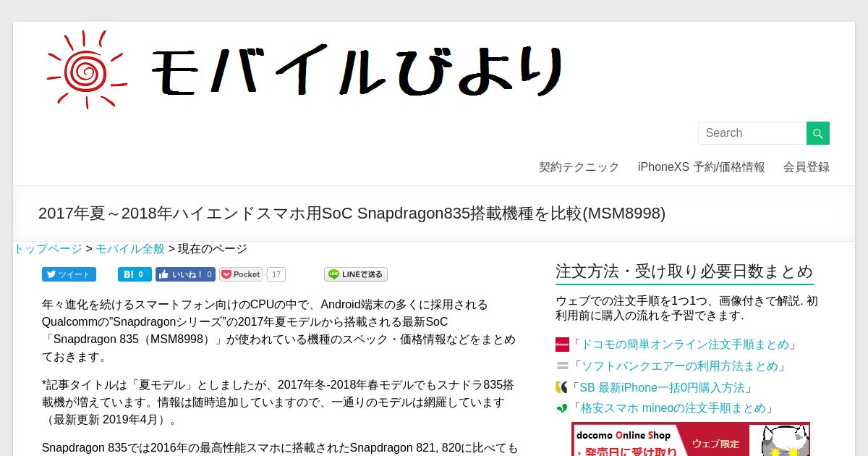
Task: Open the 契約テクニック menu
Action: point(579,167)
